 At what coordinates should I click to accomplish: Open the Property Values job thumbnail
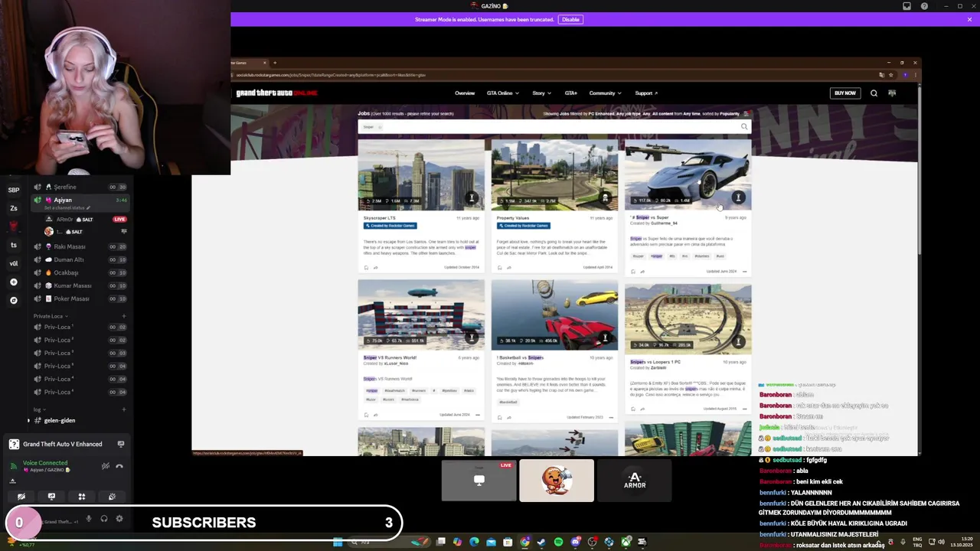pyautogui.click(x=554, y=174)
